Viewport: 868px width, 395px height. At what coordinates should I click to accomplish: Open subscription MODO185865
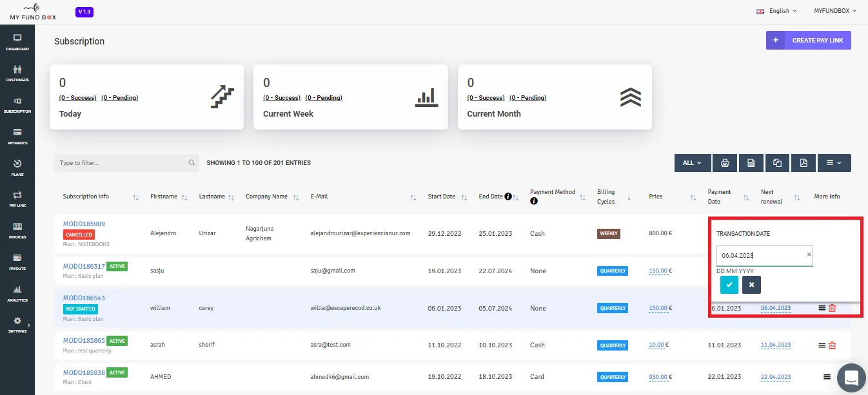point(84,341)
